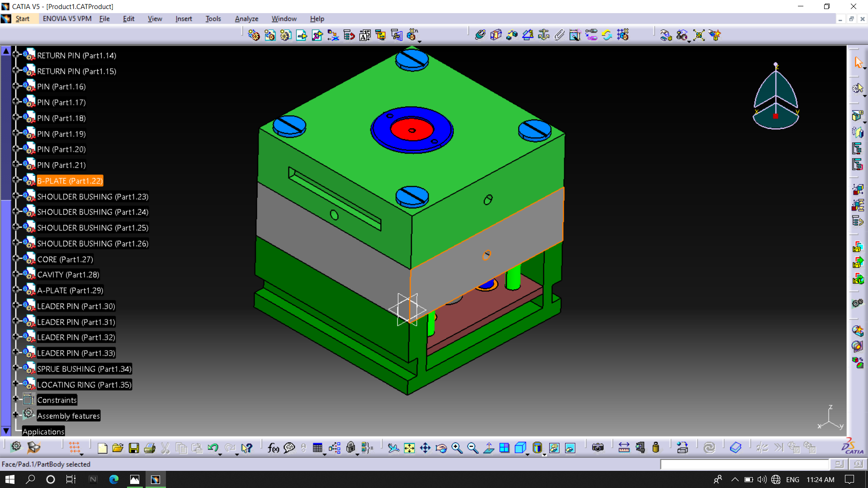Click the Open folder icon
This screenshot has width=868, height=488.
(118, 448)
